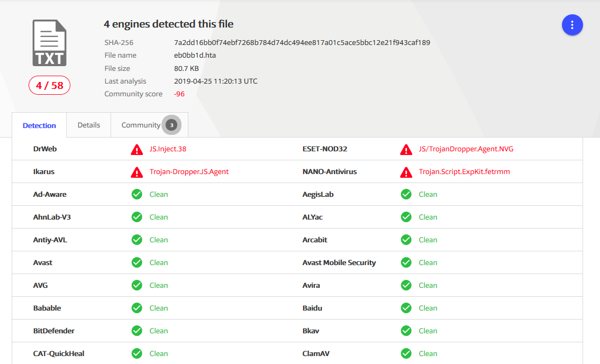
Task: Click the DrWeb engine name
Action: click(45, 149)
